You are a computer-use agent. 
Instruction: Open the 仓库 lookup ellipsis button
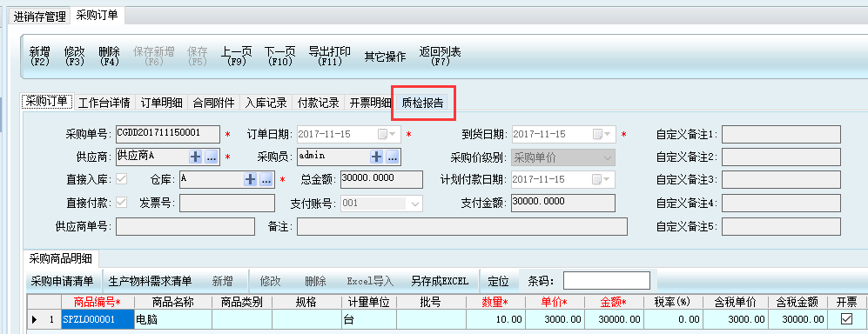point(266,179)
